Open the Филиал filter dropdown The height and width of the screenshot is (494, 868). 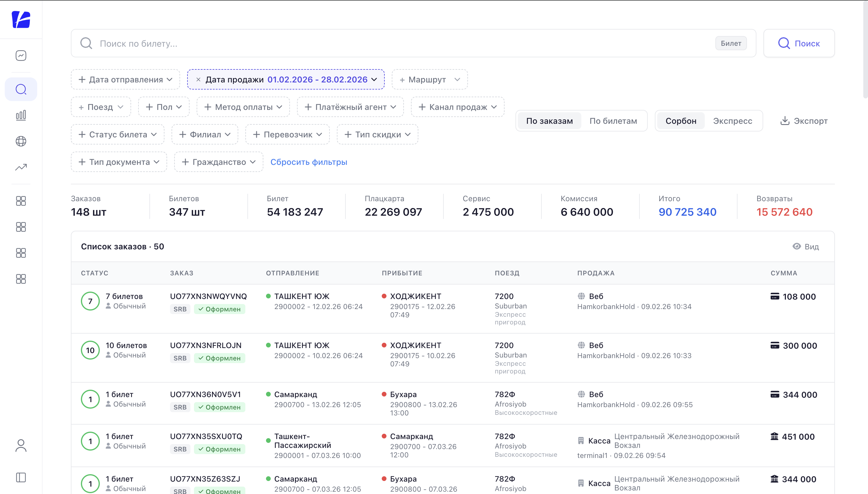205,134
